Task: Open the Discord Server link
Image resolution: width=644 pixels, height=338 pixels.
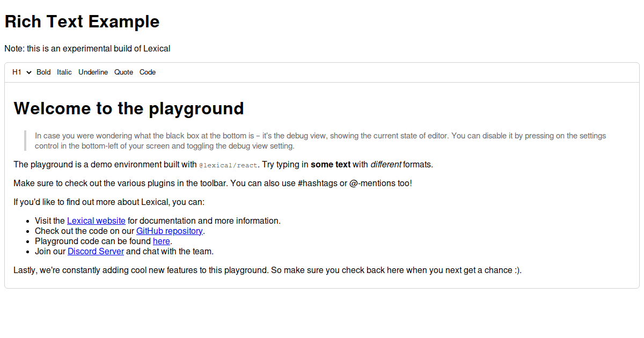Action: click(x=96, y=251)
